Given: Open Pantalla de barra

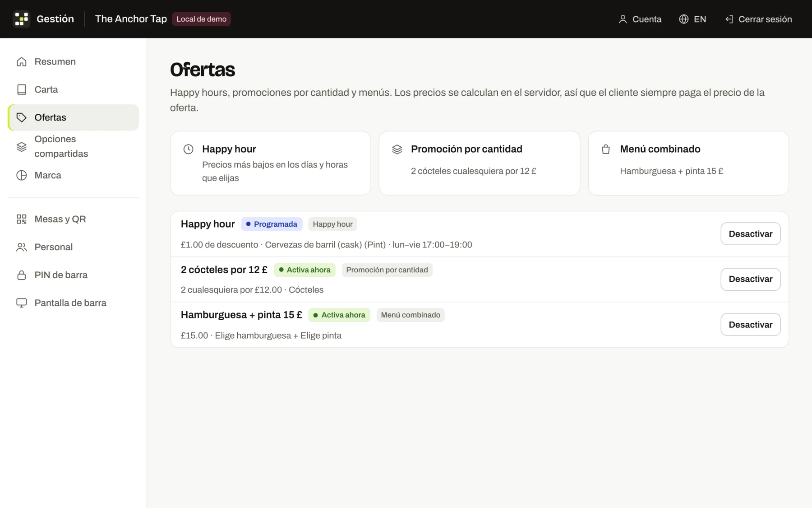Looking at the screenshot, I should [x=73, y=303].
